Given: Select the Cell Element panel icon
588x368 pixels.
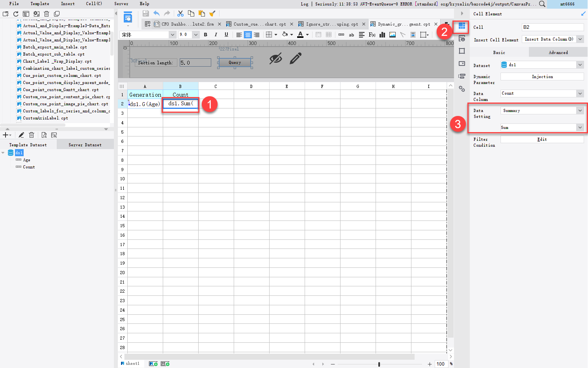Looking at the screenshot, I should (461, 27).
